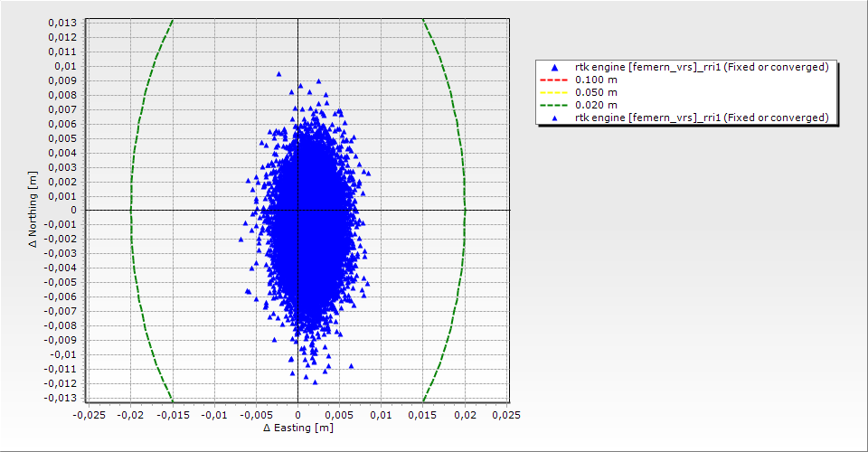Click the green dashed line legend sample
Screen dimensions: 868x452
[554, 105]
